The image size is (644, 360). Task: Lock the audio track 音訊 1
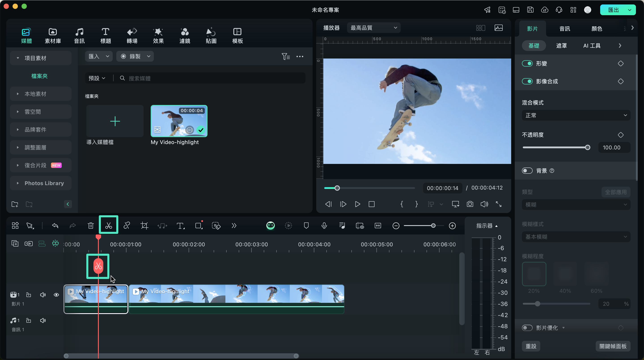pos(28,320)
